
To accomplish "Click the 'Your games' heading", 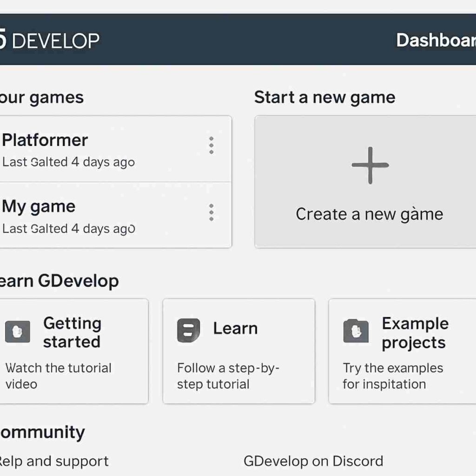I will (41, 99).
